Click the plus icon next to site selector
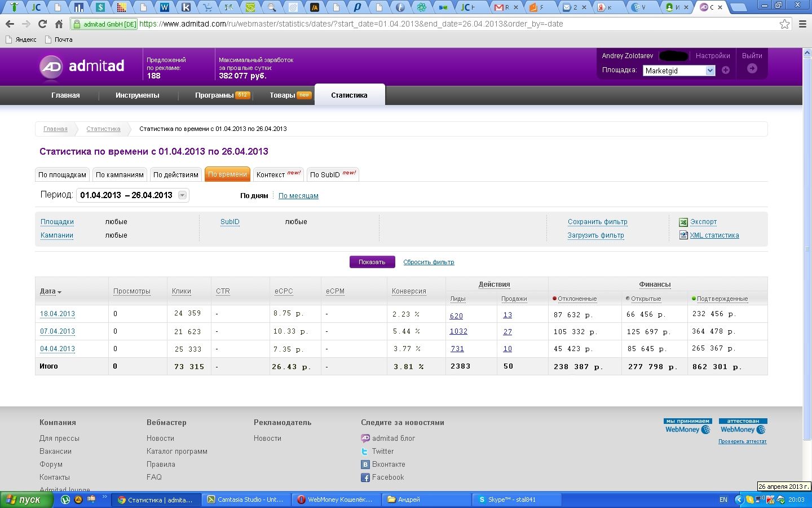The height and width of the screenshot is (508, 812). [726, 71]
